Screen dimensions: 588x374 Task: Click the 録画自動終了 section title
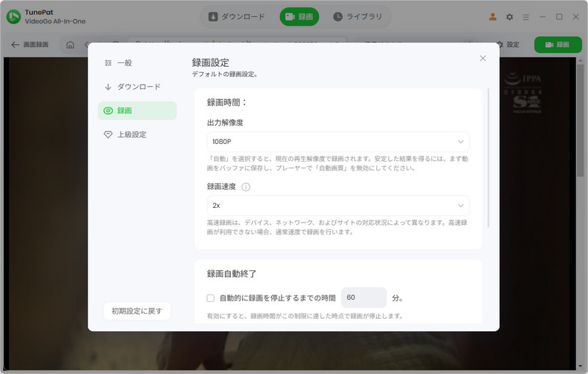(232, 274)
